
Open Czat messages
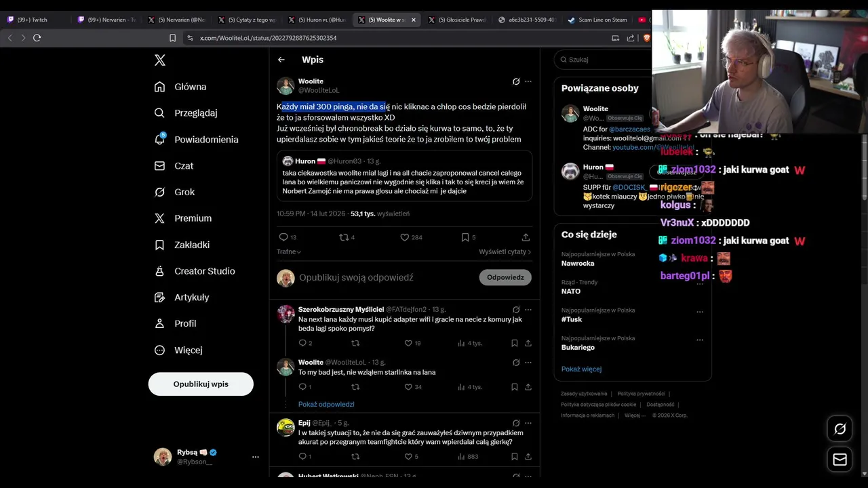[x=174, y=166]
